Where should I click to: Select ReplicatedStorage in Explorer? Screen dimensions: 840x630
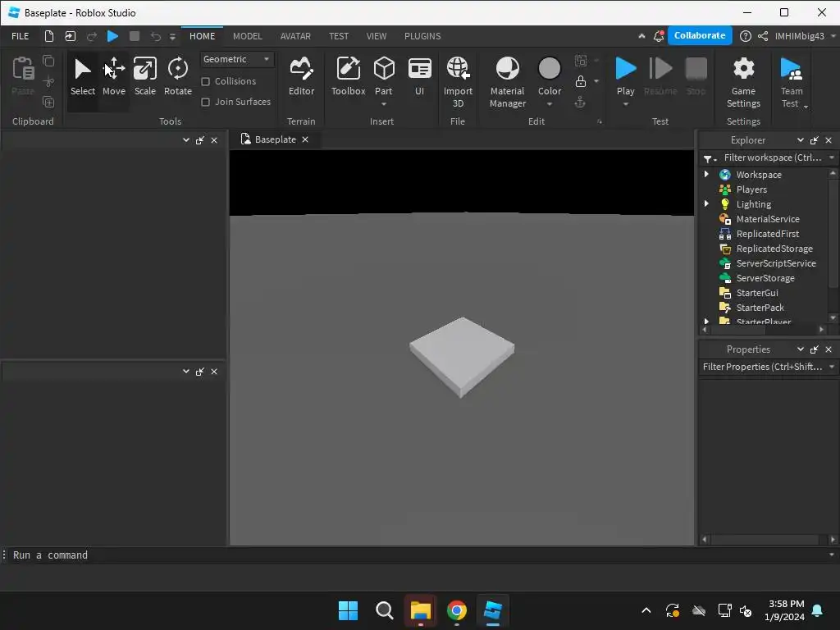pos(774,248)
